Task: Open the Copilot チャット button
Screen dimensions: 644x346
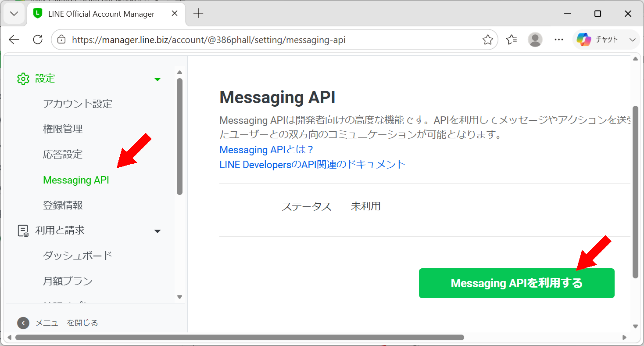Action: tap(598, 40)
